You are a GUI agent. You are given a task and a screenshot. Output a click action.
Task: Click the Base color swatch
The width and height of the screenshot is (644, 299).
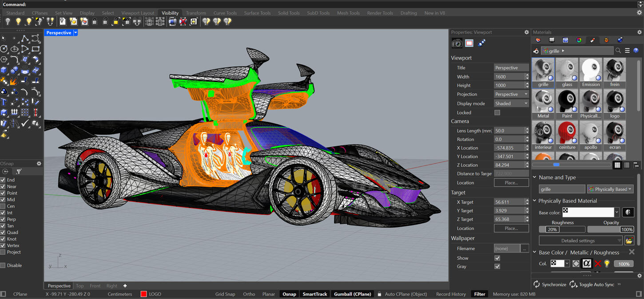(x=588, y=212)
